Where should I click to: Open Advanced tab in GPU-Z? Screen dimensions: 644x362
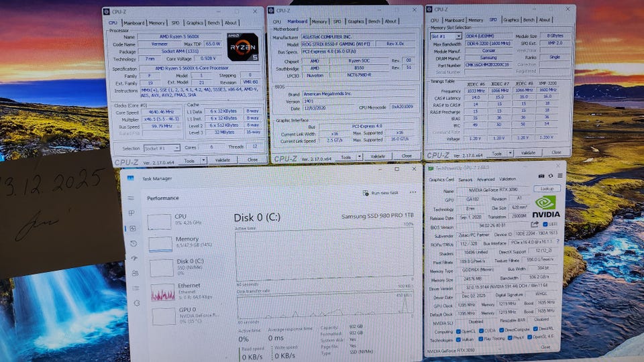tap(486, 180)
